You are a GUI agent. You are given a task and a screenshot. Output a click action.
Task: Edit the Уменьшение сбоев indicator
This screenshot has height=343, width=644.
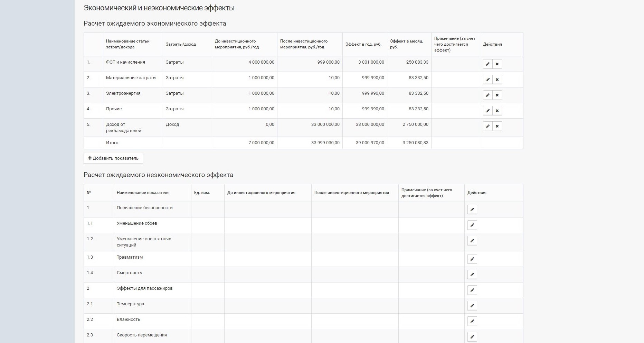pyautogui.click(x=472, y=225)
